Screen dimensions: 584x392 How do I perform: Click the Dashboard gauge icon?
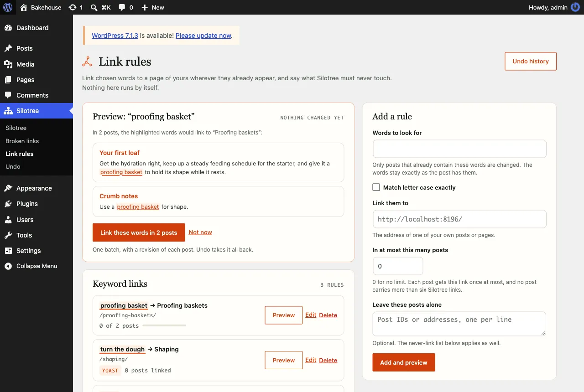coord(8,28)
